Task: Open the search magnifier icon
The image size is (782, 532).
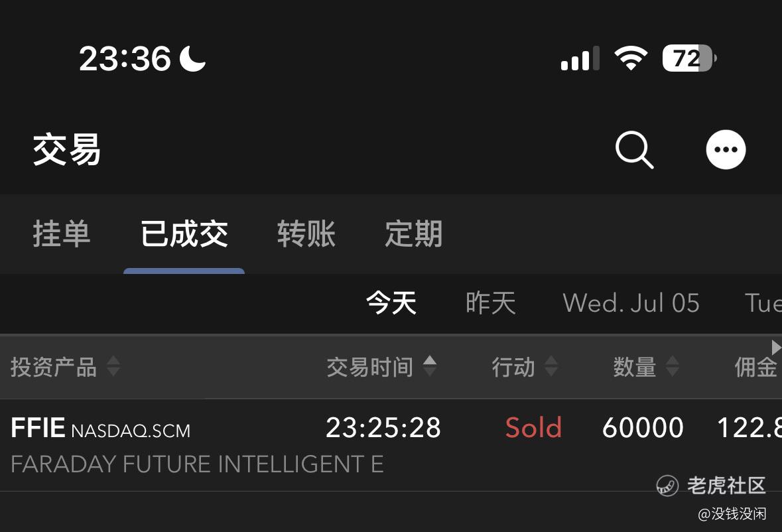Action: [x=634, y=150]
